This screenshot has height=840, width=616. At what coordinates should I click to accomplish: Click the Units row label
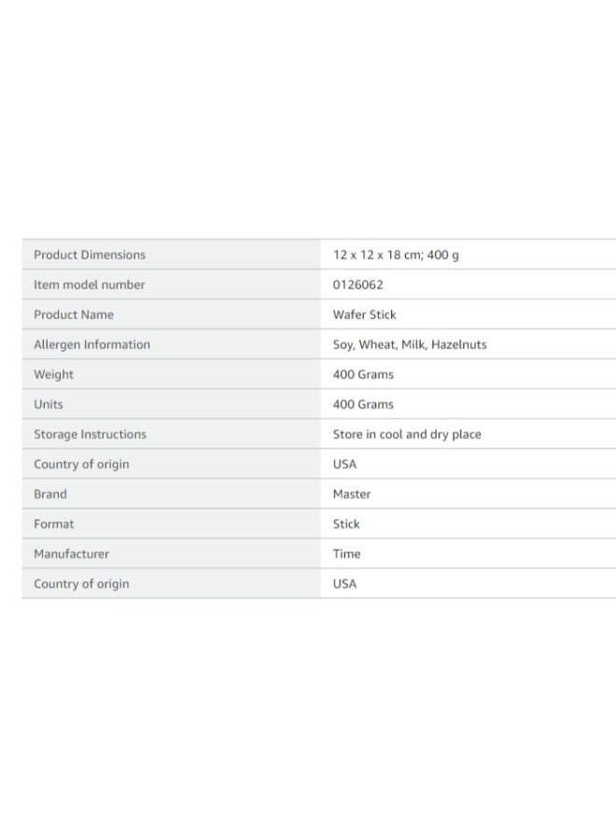coord(49,404)
